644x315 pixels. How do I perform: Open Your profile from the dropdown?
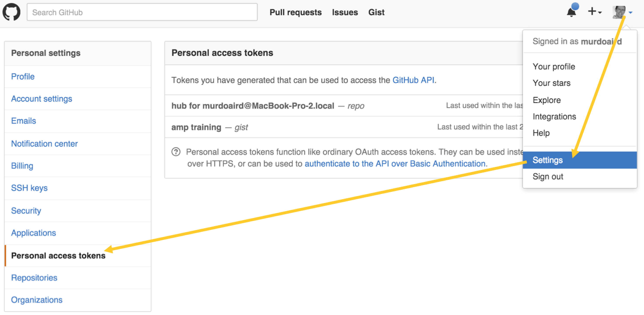pyautogui.click(x=554, y=66)
